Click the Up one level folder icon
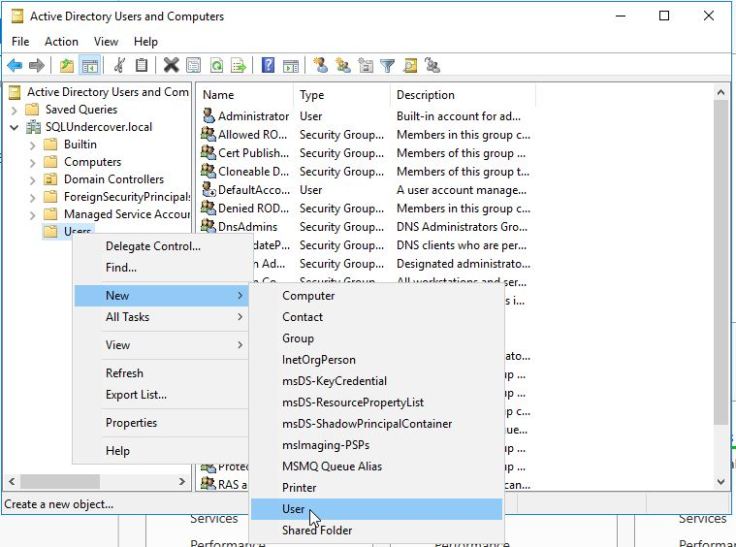The height and width of the screenshot is (547, 736). pyautogui.click(x=67, y=65)
